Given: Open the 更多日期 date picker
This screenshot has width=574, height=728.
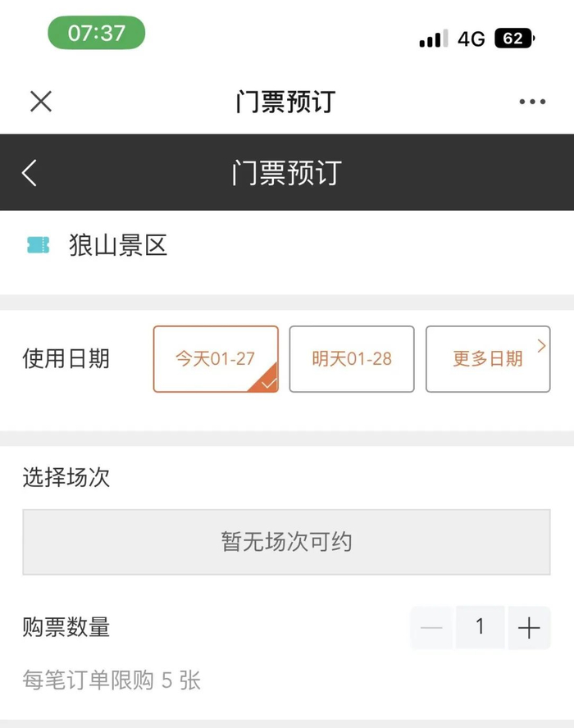Looking at the screenshot, I should click(487, 359).
